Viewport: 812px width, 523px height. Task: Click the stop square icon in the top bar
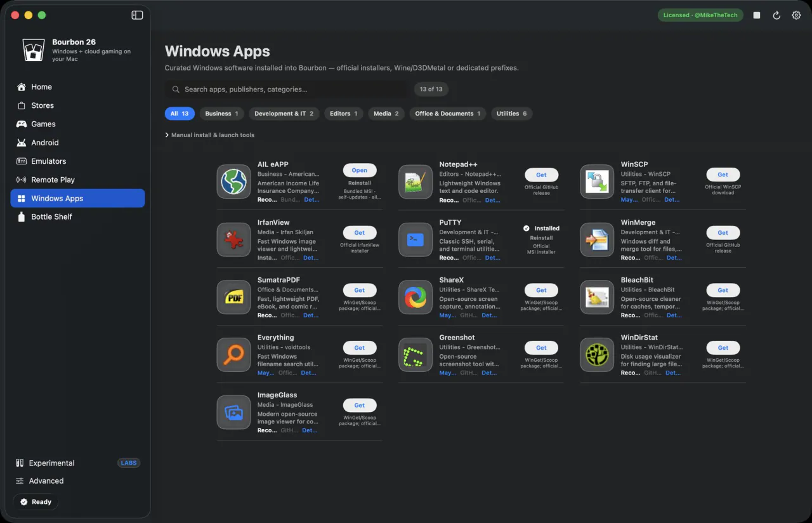tap(757, 15)
